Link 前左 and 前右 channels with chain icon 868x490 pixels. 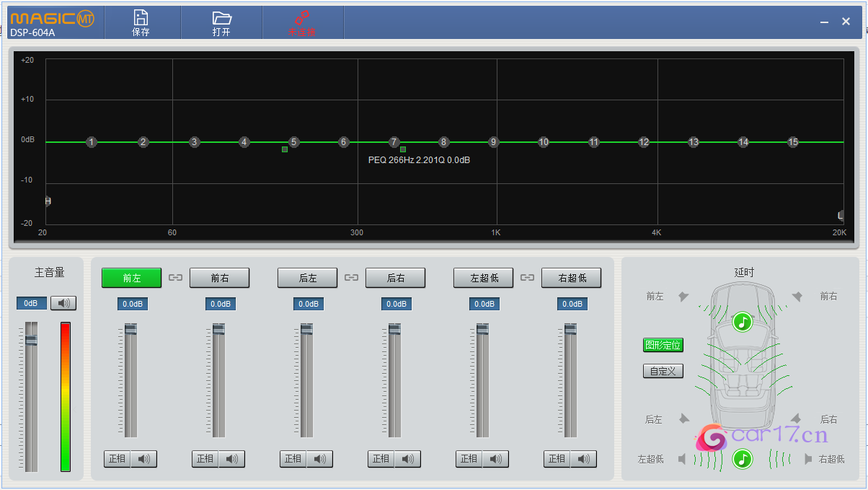pyautogui.click(x=176, y=277)
